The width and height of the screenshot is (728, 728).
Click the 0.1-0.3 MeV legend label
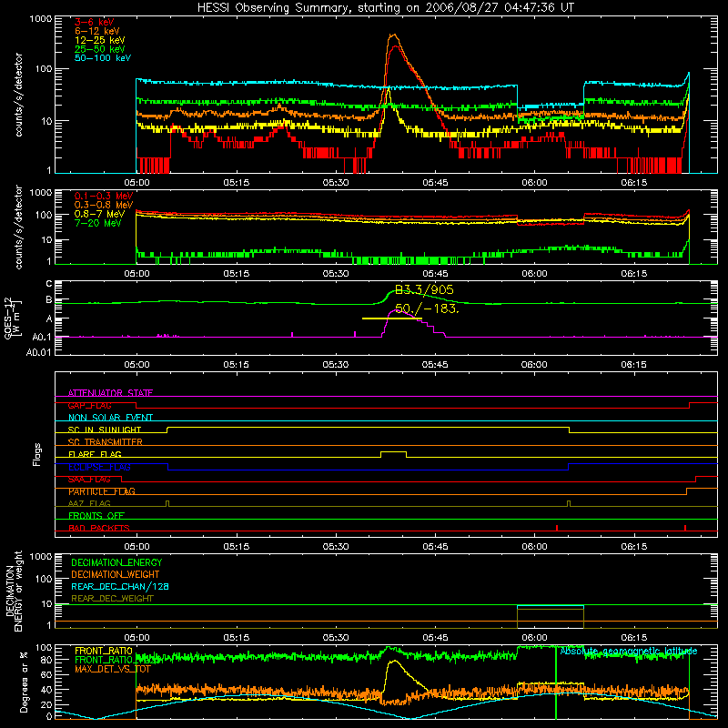click(104, 196)
